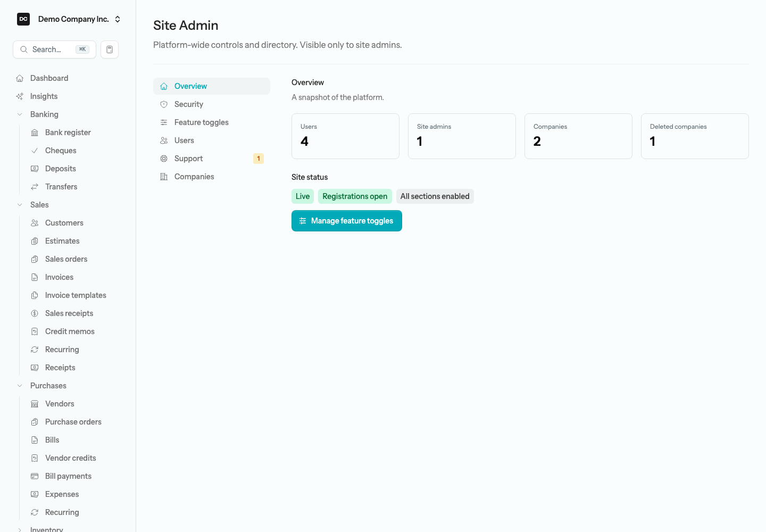Click the Insights sparkle icon

[x=20, y=96]
